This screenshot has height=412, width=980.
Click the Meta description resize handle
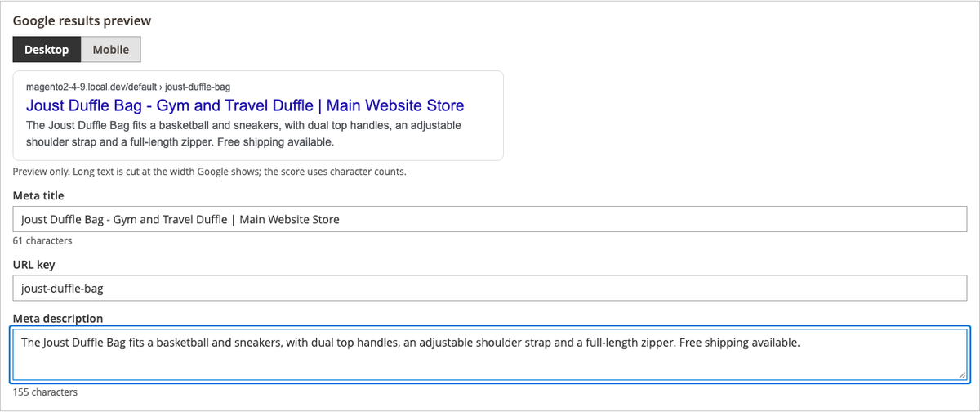961,374
